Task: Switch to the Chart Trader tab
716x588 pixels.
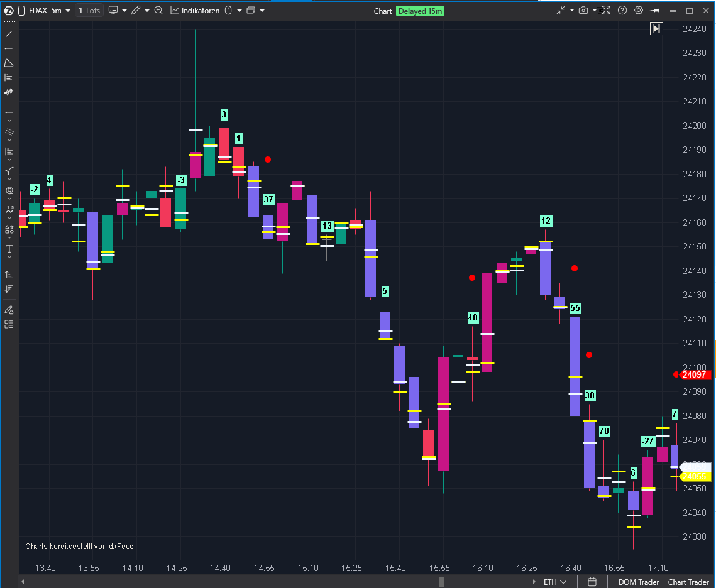Action: (688, 582)
